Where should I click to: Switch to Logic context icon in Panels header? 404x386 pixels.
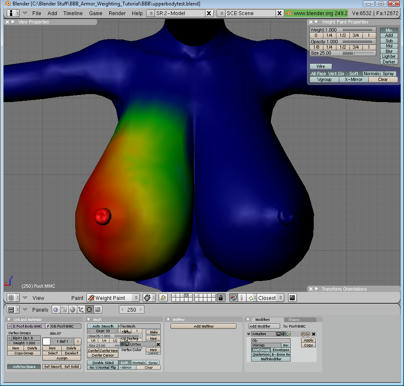pyautogui.click(x=55, y=310)
